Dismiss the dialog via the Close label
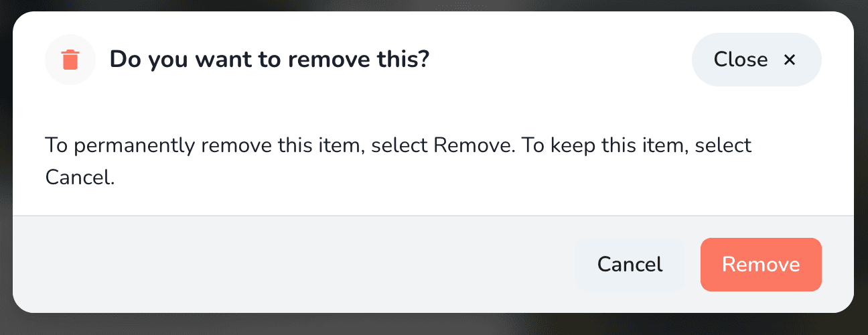The height and width of the screenshot is (335, 868). pos(740,60)
